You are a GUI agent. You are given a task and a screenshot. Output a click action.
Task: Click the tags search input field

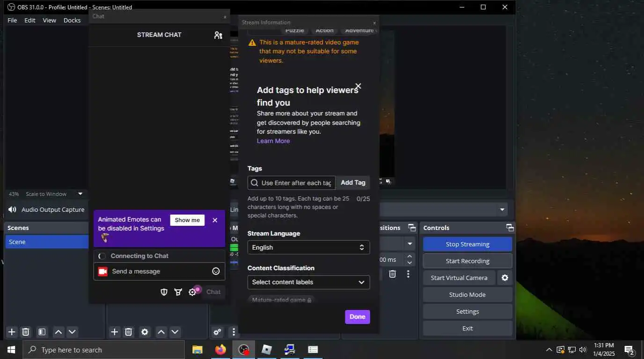[292, 183]
